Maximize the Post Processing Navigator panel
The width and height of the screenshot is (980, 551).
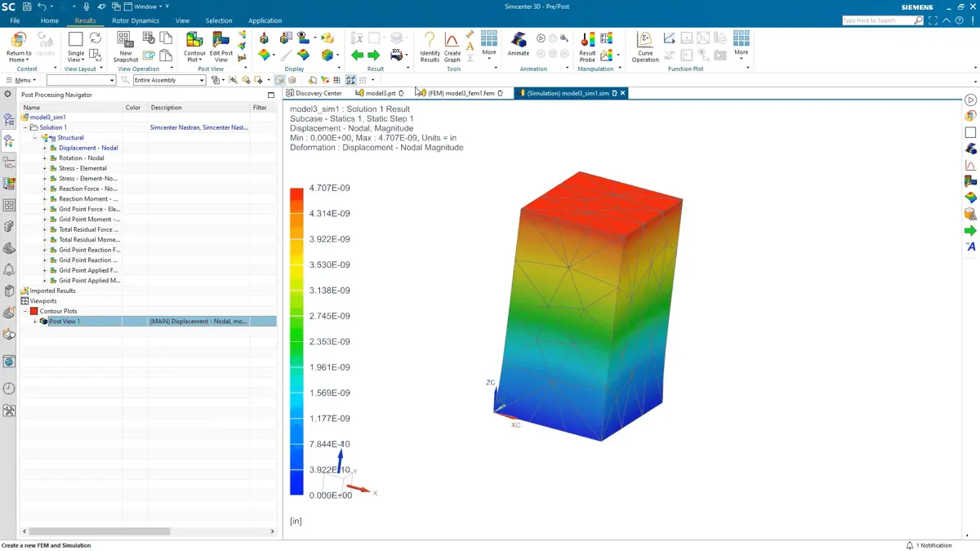pyautogui.click(x=271, y=95)
